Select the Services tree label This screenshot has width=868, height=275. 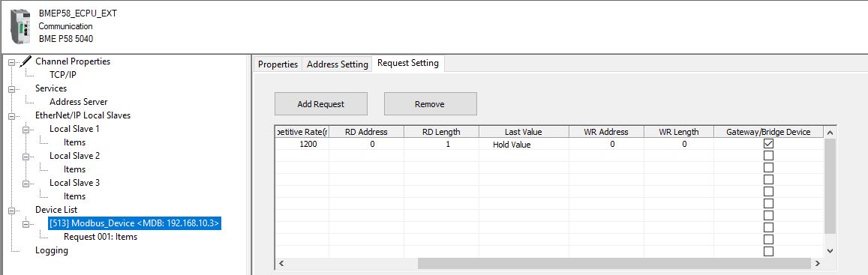pos(51,88)
